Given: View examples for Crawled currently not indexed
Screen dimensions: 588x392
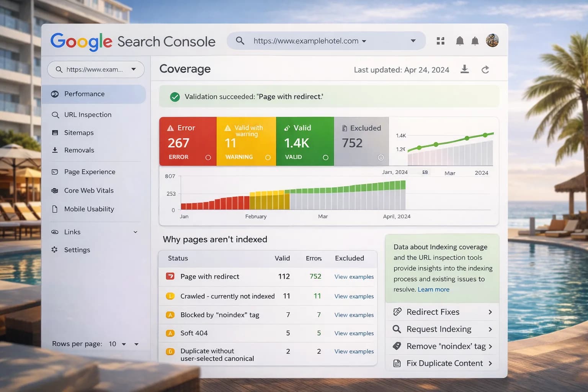Looking at the screenshot, I should 354,296.
